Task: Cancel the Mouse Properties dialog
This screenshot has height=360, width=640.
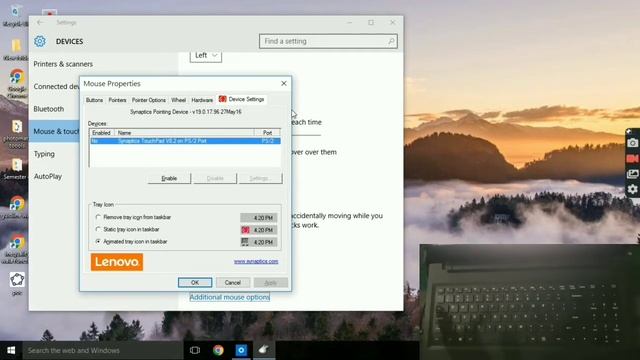Action: tap(233, 282)
